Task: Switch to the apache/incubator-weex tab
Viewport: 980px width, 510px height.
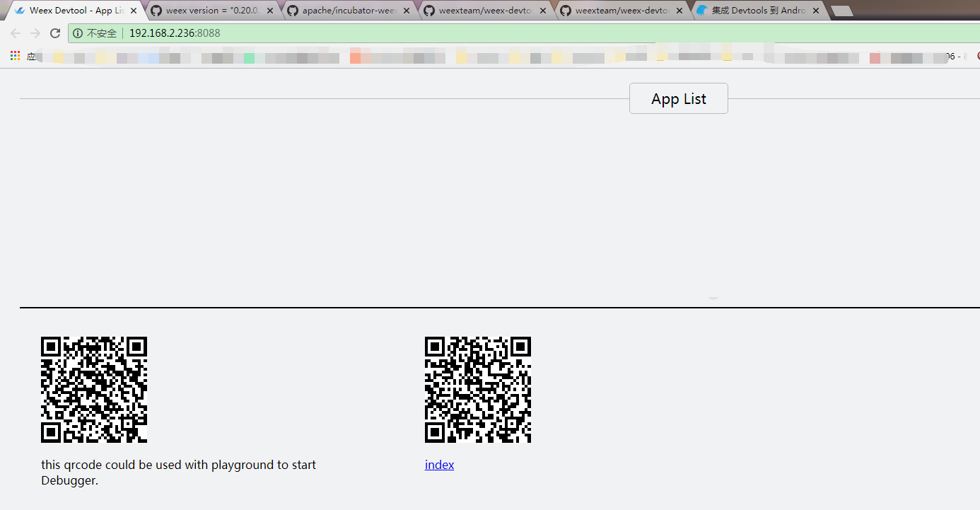Action: [x=350, y=11]
